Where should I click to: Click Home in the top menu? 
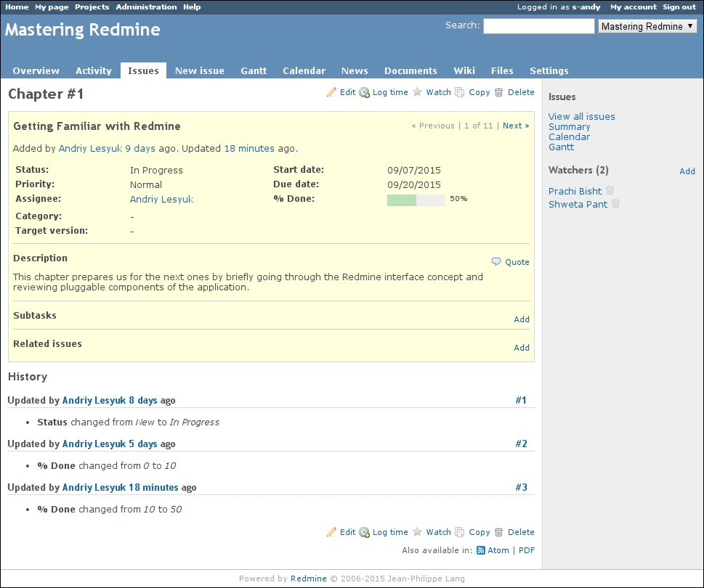click(x=17, y=7)
